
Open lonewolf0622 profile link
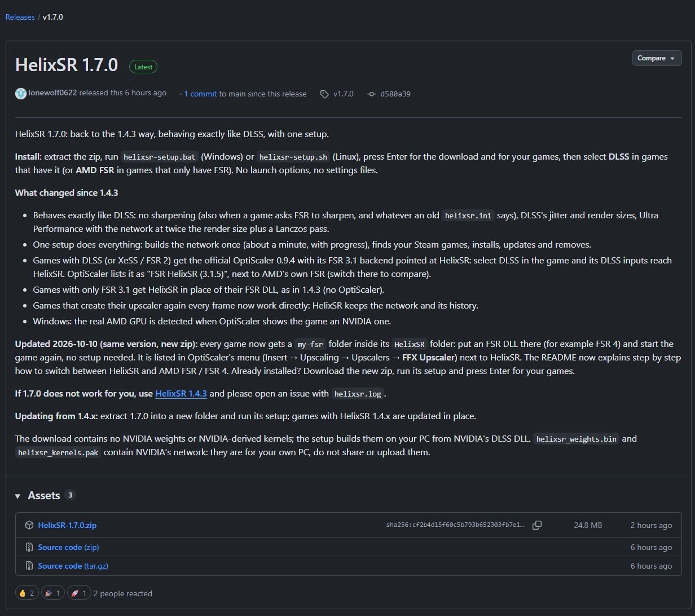tap(52, 93)
